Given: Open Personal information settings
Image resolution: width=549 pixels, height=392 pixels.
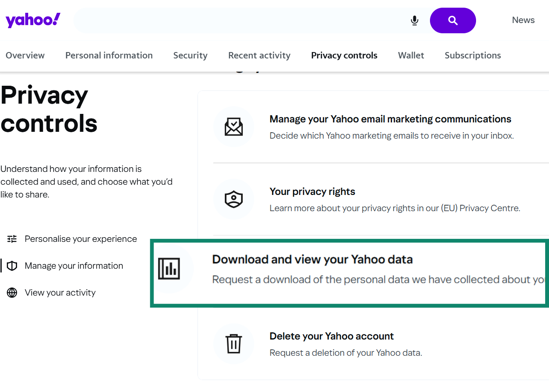Looking at the screenshot, I should 109,55.
